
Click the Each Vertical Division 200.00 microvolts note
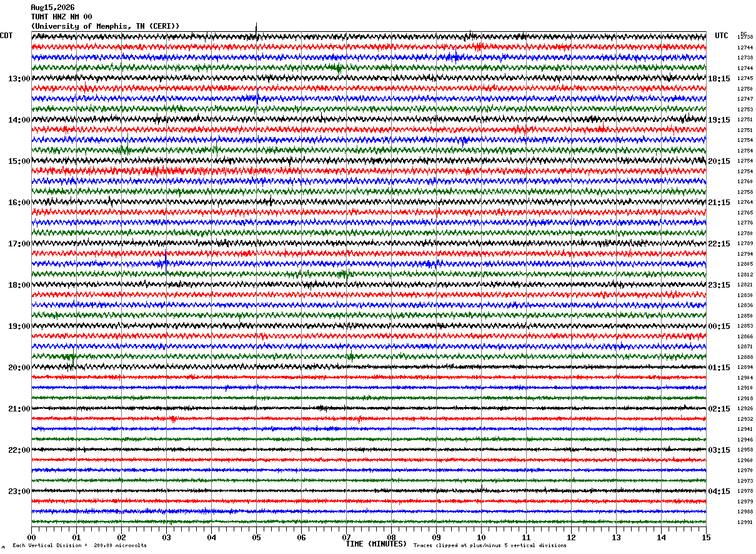pyautogui.click(x=79, y=546)
